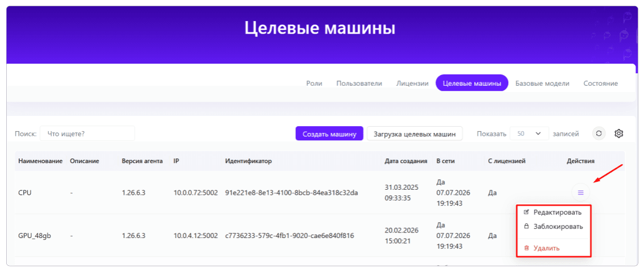The height and width of the screenshot is (271, 644).
Task: Click IP address 10.0.4.12:5002
Action: (x=195, y=236)
